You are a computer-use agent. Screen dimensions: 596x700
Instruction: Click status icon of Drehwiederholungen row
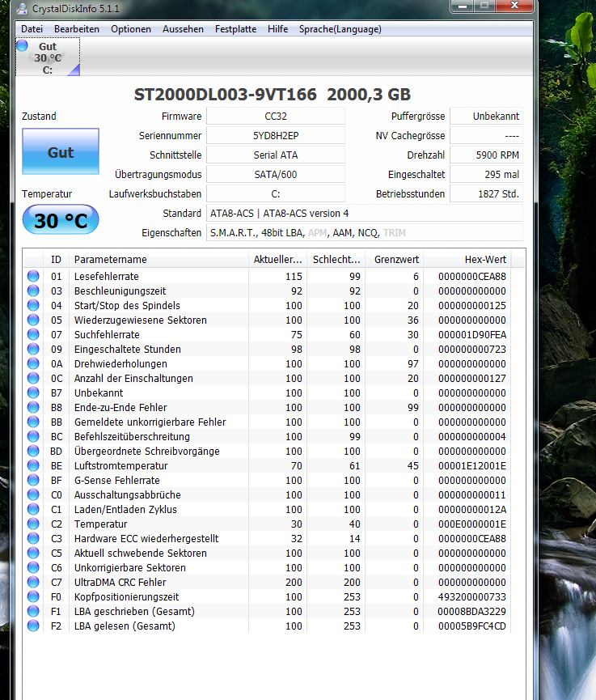33,364
